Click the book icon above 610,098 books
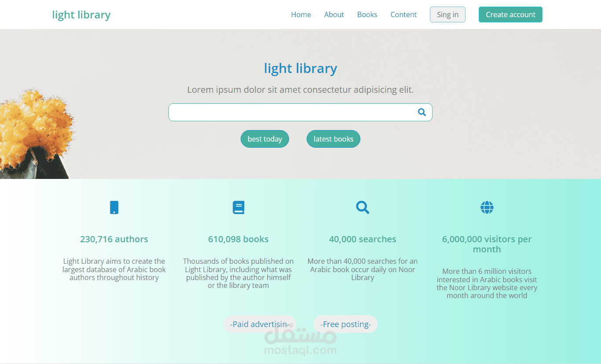601x364 pixels. [x=238, y=207]
